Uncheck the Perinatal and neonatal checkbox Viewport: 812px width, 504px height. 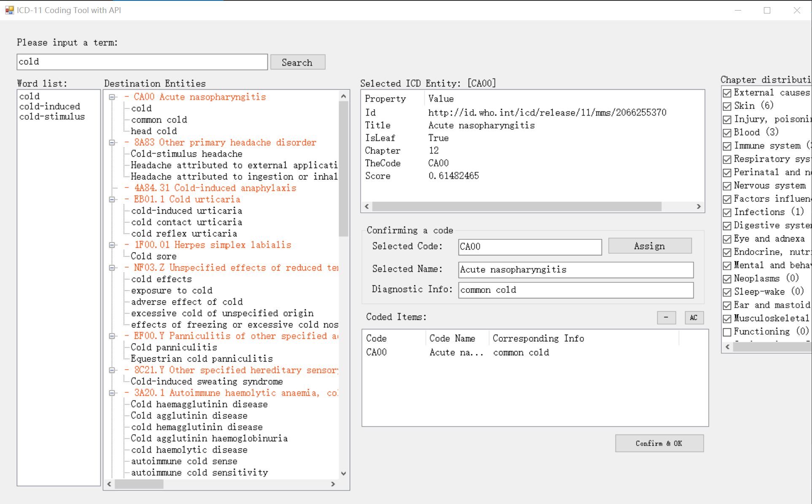click(x=727, y=173)
